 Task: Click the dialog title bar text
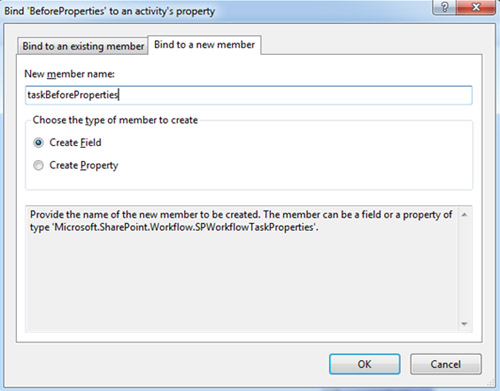[109, 11]
